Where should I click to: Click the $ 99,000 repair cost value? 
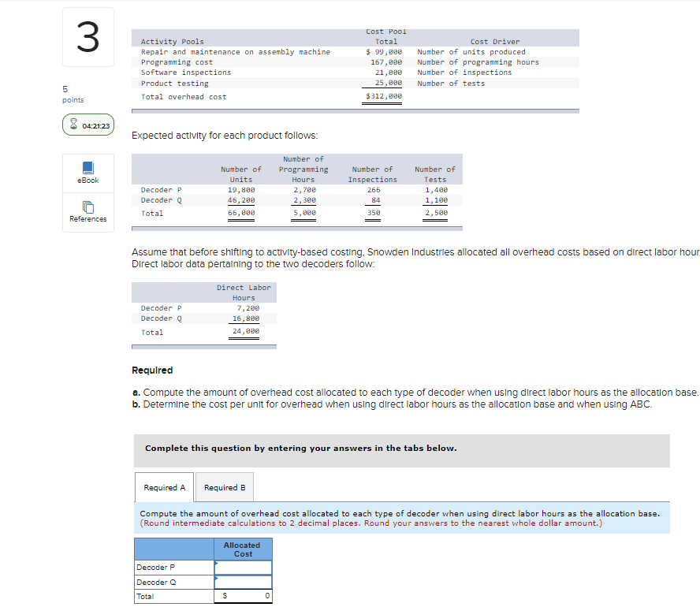[x=383, y=52]
